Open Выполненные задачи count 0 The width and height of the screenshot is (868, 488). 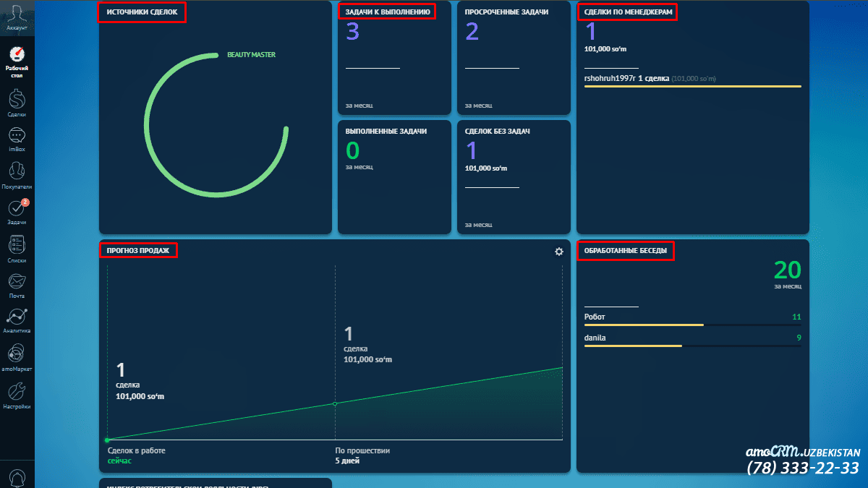pyautogui.click(x=352, y=150)
